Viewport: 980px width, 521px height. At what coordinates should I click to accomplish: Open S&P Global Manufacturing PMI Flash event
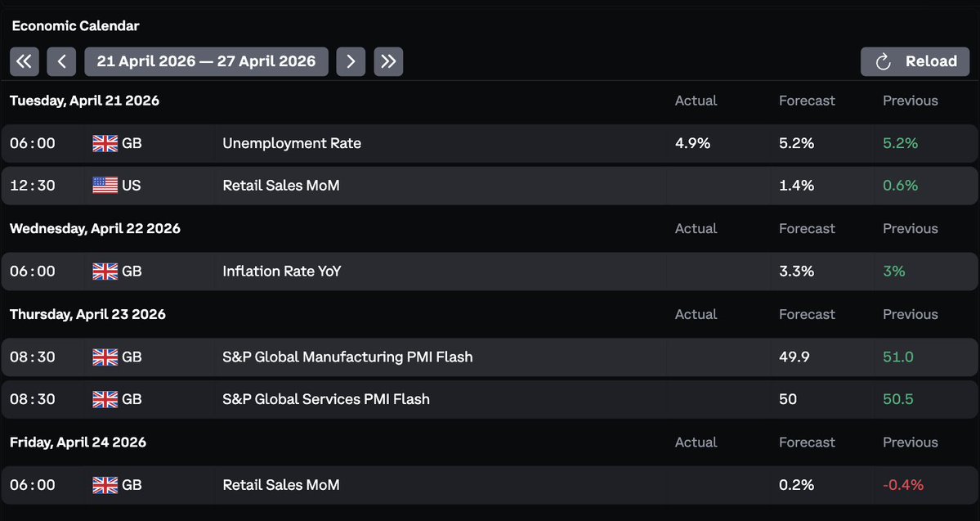[x=347, y=357]
